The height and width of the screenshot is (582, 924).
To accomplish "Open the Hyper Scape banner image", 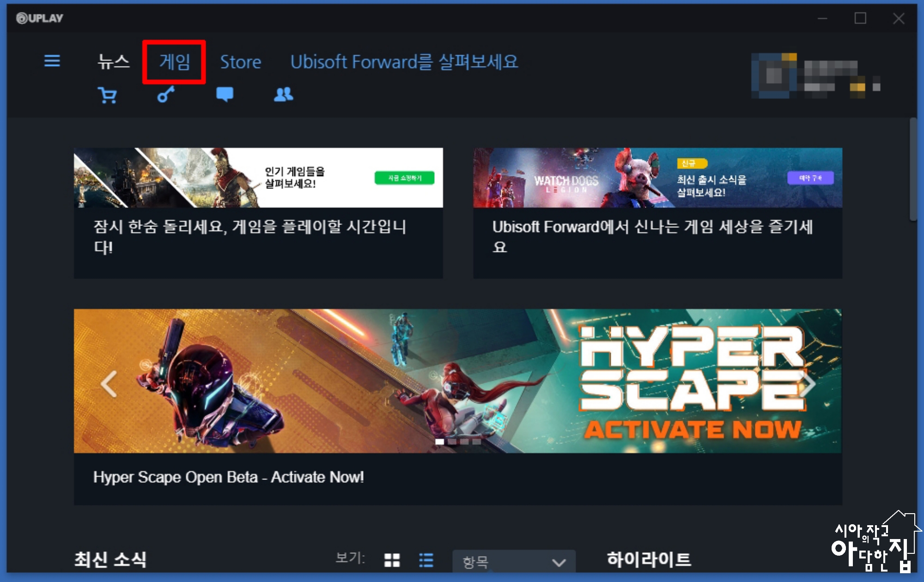I will tap(457, 381).
